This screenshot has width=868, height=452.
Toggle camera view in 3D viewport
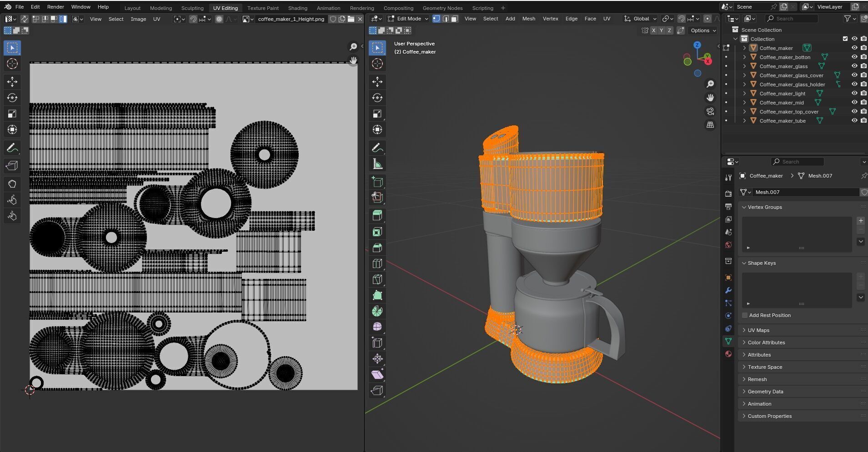point(710,111)
